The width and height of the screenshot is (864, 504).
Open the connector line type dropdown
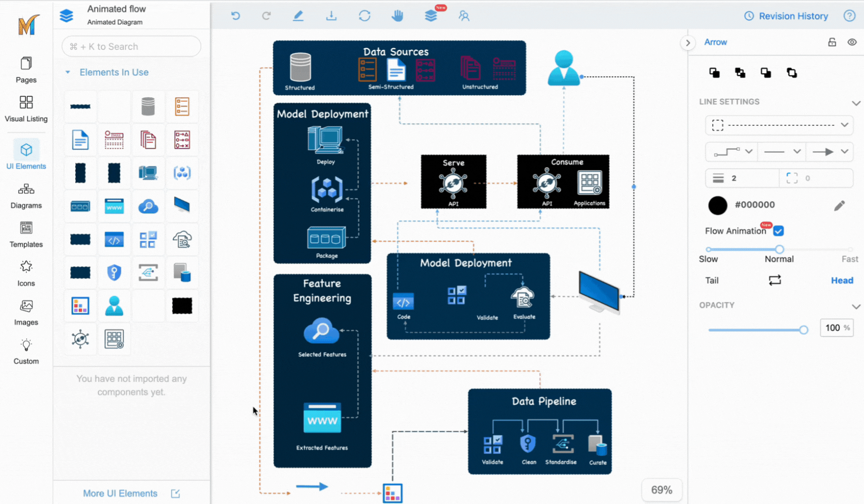coord(731,152)
